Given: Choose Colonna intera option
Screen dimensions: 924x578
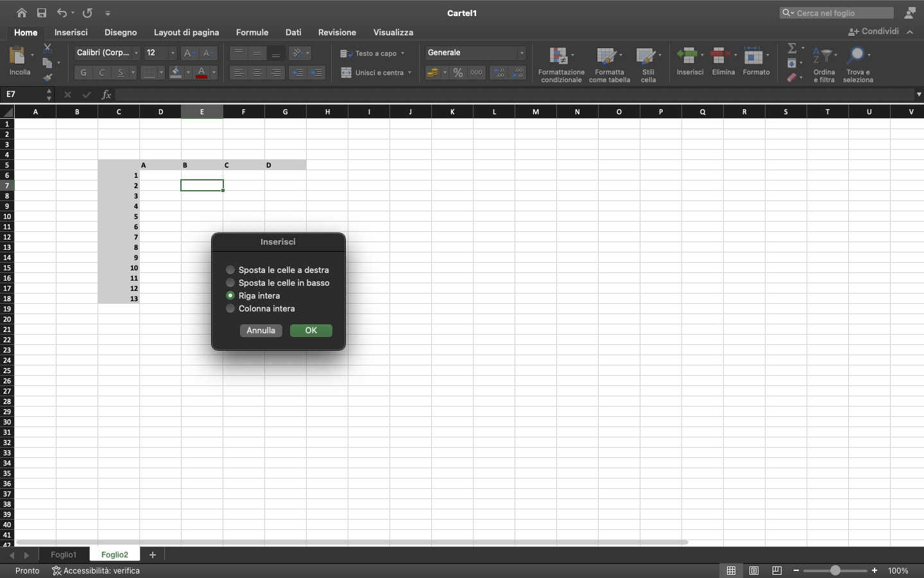Looking at the screenshot, I should [230, 309].
